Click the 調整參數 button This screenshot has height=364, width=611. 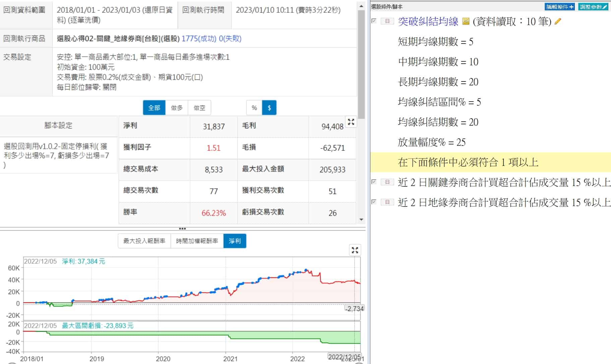593,7
